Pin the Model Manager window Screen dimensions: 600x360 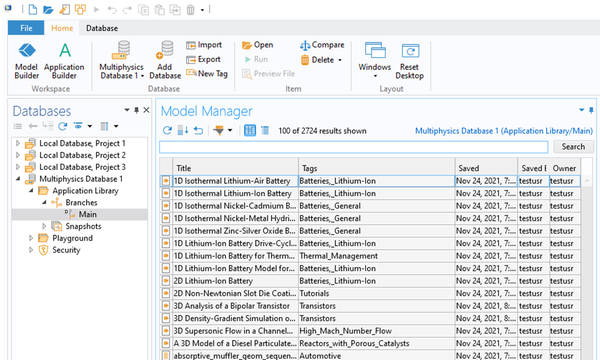click(591, 110)
